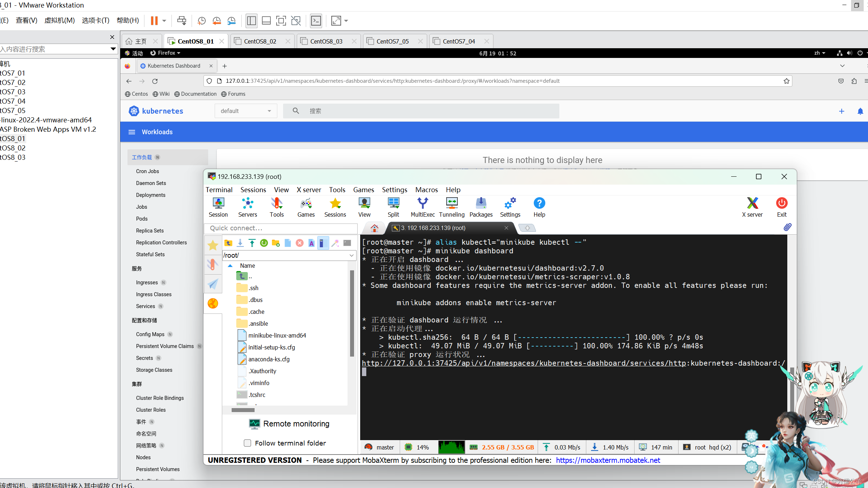Click the Session icon in MobaXterm toolbar
The width and height of the screenshot is (868, 488).
pyautogui.click(x=218, y=207)
